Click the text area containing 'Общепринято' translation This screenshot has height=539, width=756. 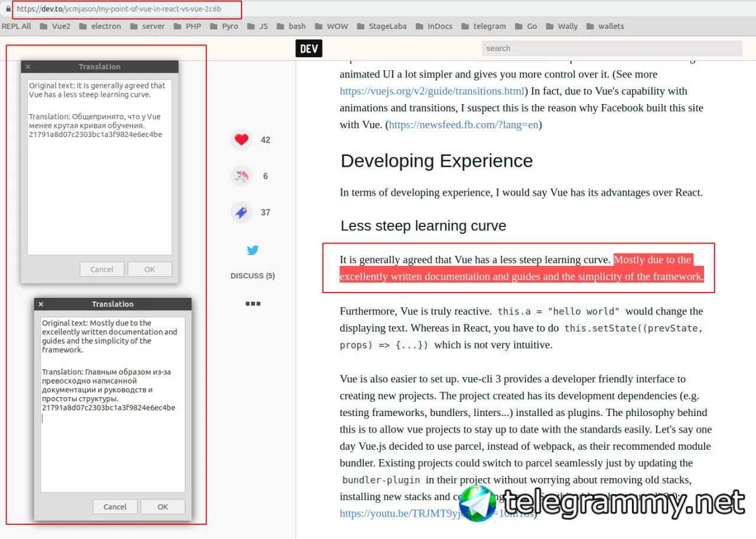(x=100, y=167)
